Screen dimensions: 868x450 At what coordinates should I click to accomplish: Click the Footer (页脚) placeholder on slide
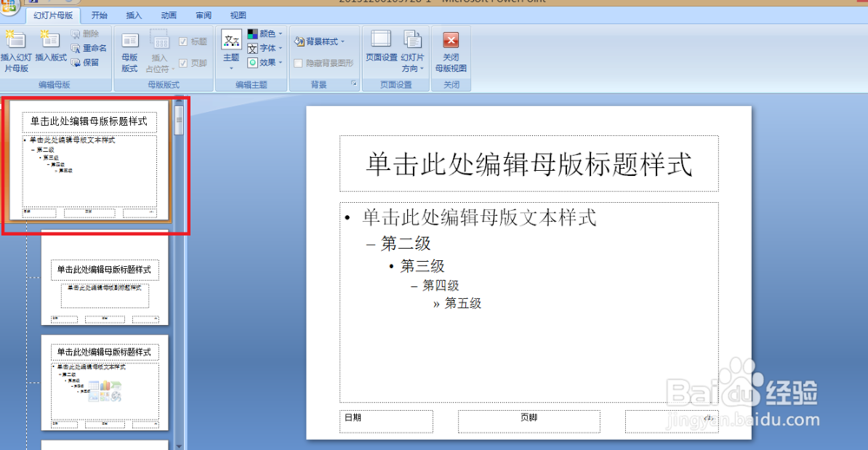click(529, 421)
